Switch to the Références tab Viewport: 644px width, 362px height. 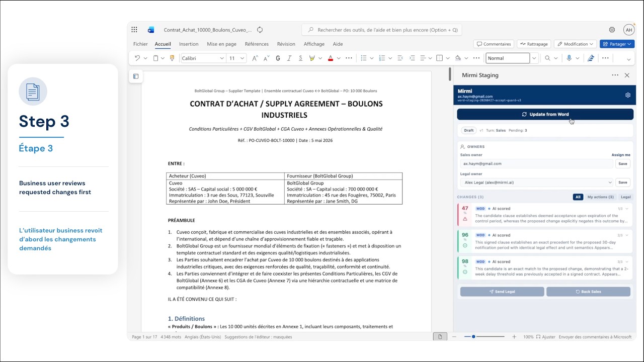point(257,44)
